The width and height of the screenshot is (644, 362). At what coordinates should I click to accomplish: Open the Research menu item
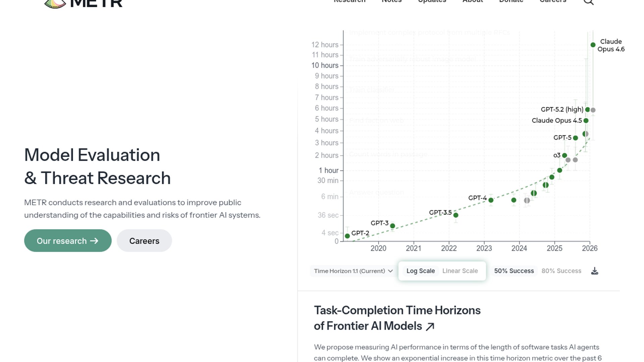point(349,2)
